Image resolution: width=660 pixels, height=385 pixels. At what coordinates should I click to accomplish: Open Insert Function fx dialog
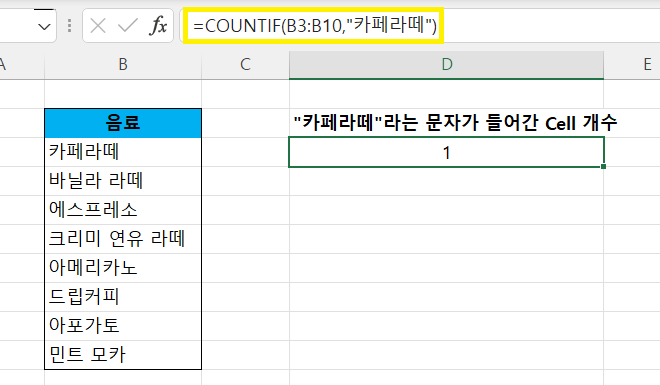[x=158, y=26]
